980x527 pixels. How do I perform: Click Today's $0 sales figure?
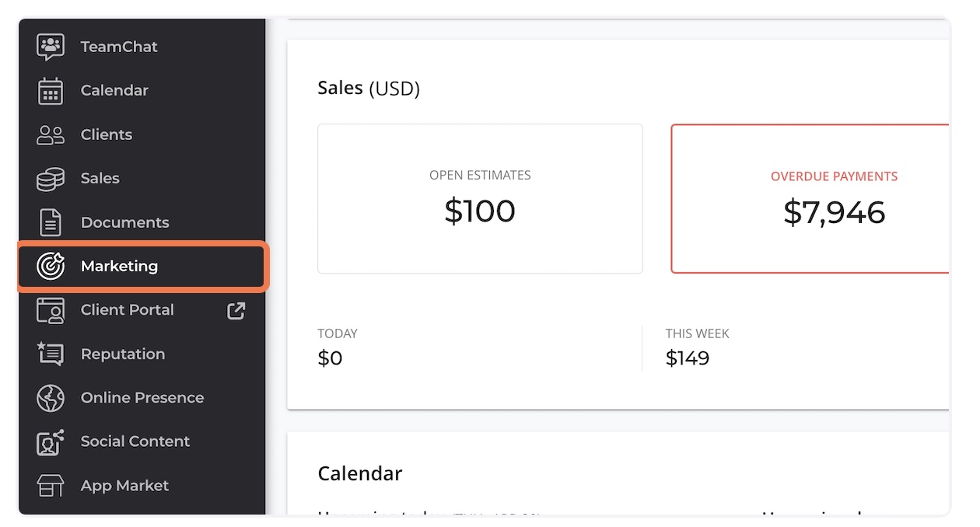tap(331, 358)
